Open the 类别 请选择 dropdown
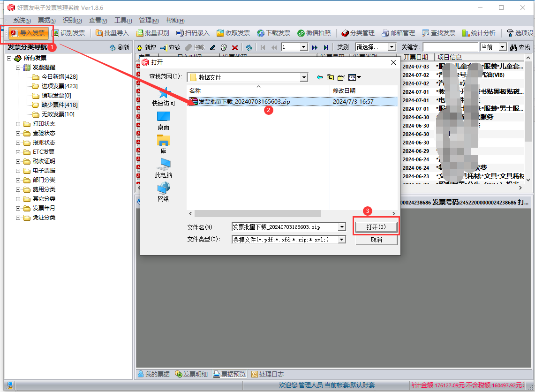535x392 pixels. coord(392,47)
